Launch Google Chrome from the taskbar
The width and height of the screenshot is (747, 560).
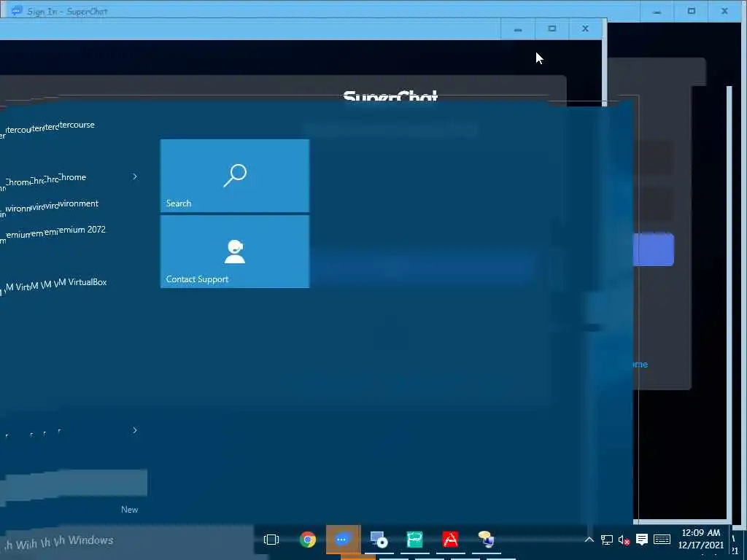coord(308,540)
